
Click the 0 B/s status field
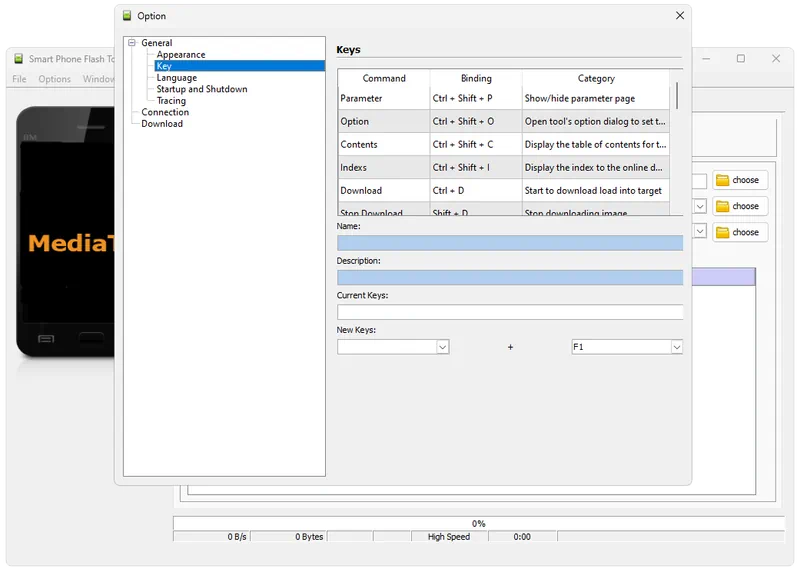pyautogui.click(x=211, y=537)
